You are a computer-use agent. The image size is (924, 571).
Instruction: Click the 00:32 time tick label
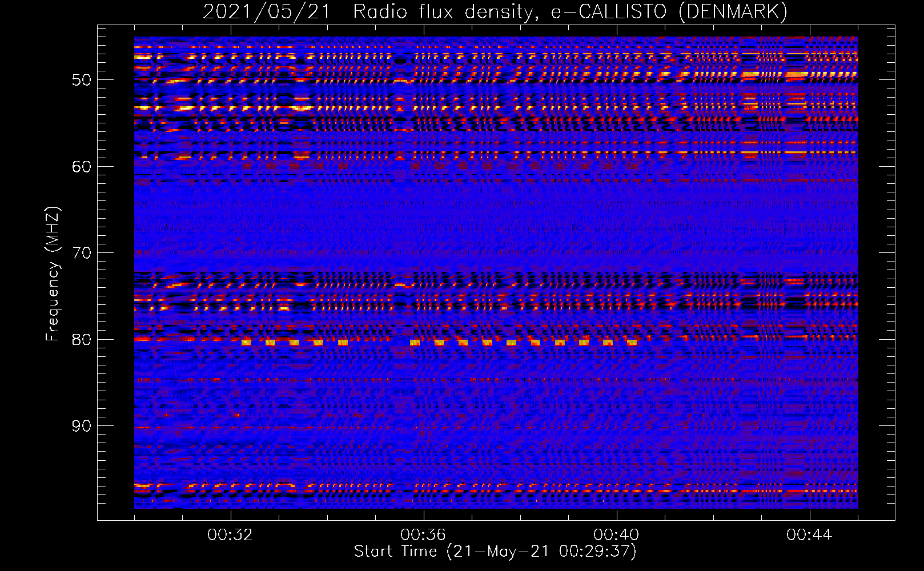click(231, 535)
